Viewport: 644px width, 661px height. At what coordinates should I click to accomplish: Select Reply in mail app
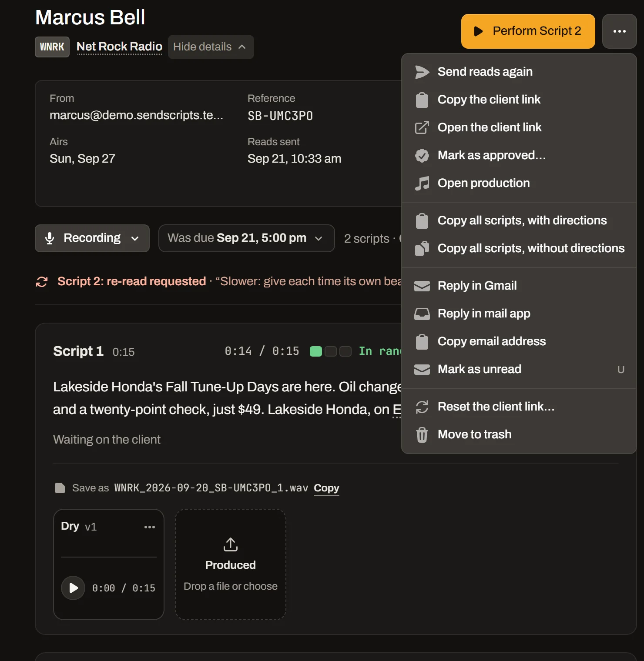click(x=519, y=314)
